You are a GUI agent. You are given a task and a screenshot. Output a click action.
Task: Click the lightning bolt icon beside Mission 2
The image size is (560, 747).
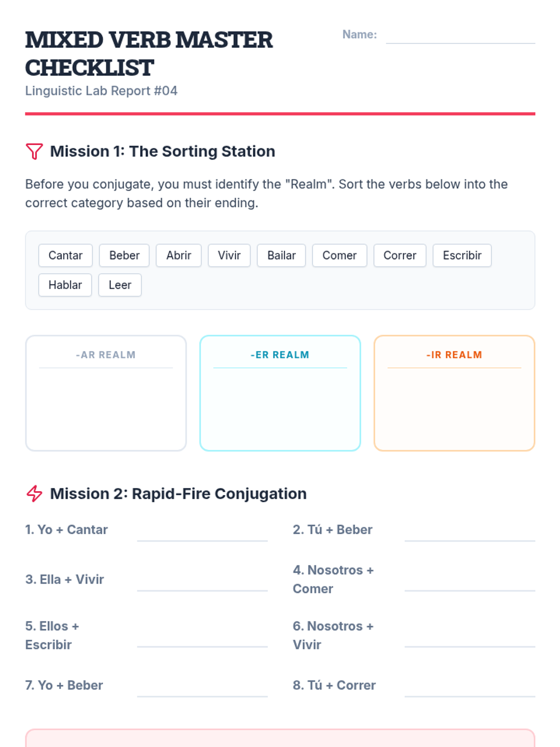coord(34,493)
